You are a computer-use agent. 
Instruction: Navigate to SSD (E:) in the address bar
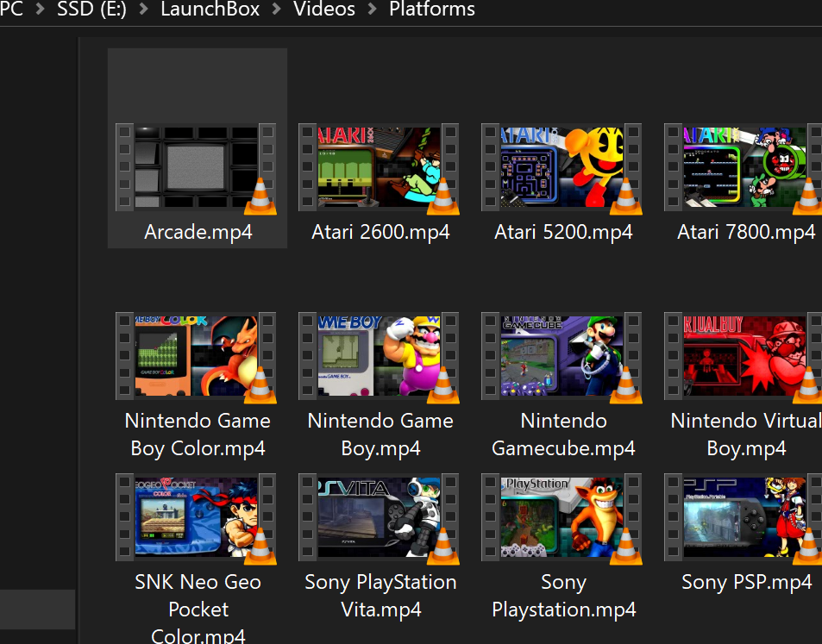(91, 9)
